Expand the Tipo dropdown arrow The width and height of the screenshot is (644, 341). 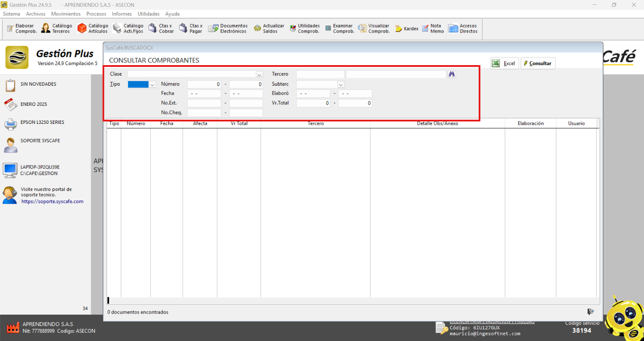153,84
